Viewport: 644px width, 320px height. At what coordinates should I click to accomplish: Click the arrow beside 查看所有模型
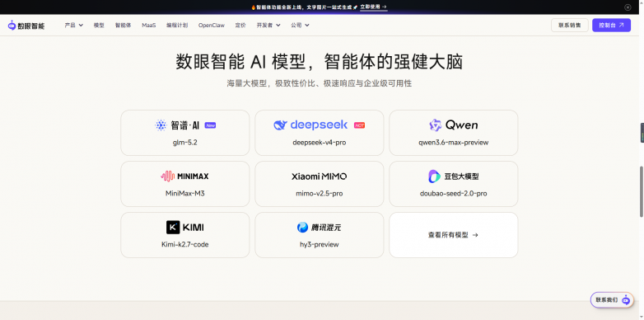[475, 235]
